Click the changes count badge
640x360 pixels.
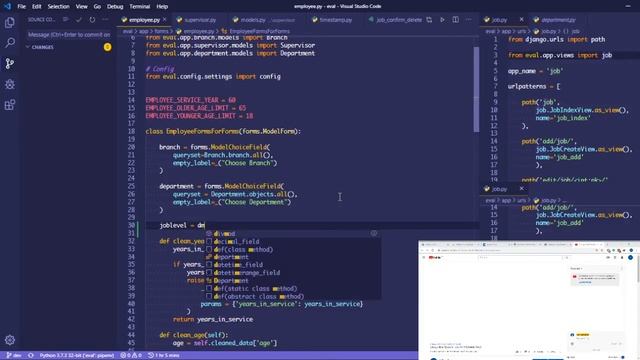[107, 47]
